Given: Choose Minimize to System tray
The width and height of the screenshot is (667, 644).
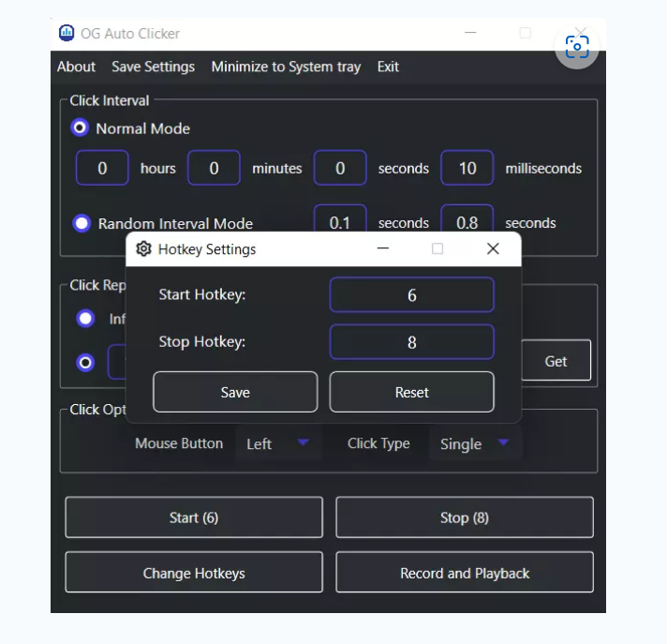Looking at the screenshot, I should click(x=286, y=67).
